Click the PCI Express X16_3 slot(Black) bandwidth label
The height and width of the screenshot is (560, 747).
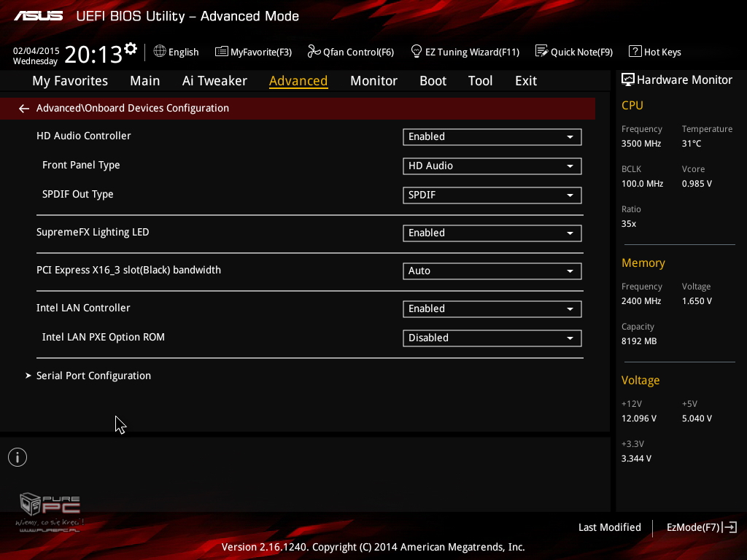click(128, 271)
